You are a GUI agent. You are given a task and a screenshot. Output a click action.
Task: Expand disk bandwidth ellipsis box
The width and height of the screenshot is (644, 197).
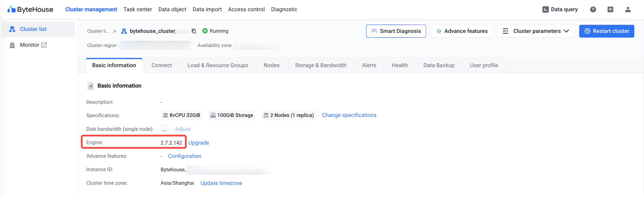[165, 129]
